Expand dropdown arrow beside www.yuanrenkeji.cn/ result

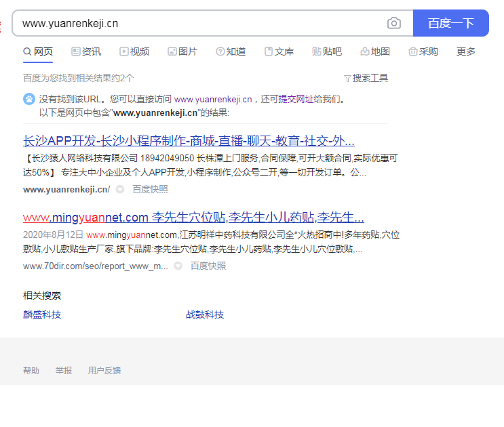pos(120,190)
